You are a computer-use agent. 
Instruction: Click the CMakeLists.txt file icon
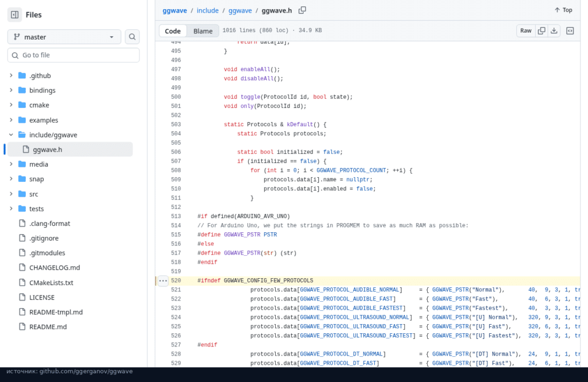(22, 282)
